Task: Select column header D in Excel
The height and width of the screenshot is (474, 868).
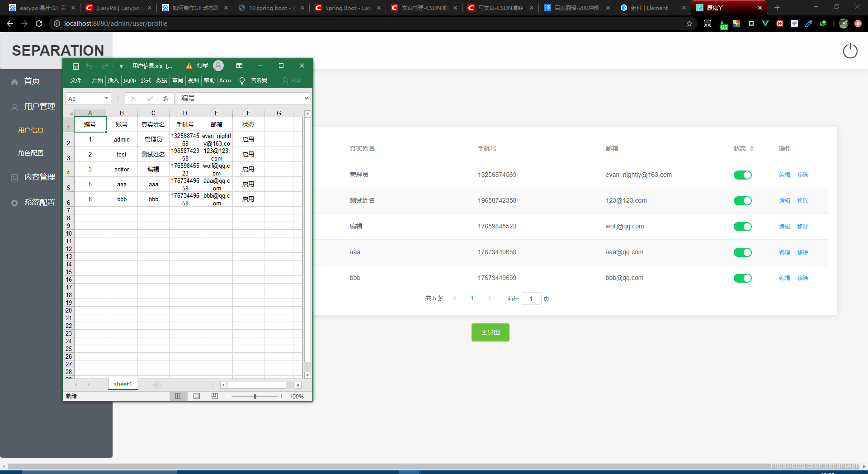Action: [x=185, y=113]
